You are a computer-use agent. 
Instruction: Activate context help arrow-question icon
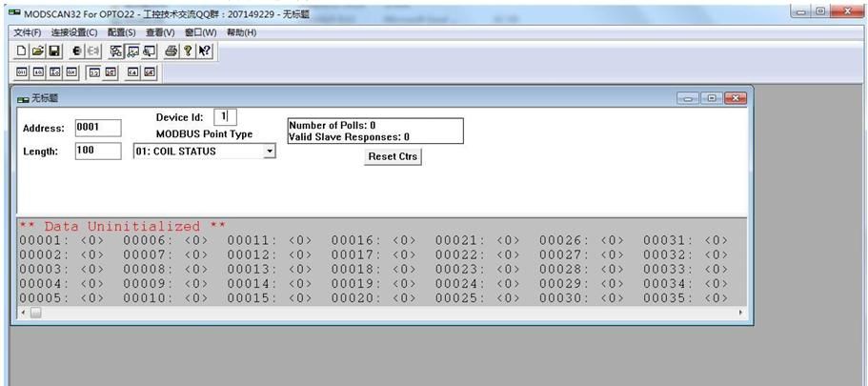(x=204, y=51)
